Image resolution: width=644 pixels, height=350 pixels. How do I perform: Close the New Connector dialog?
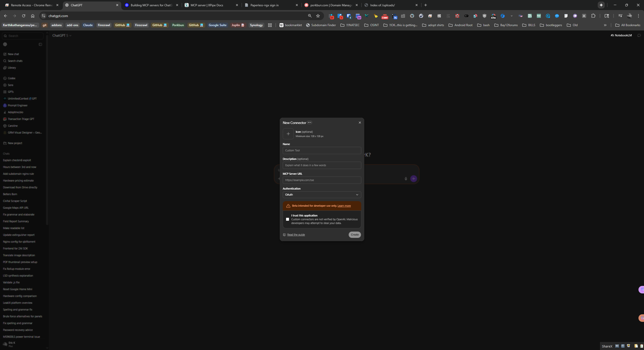[360, 123]
